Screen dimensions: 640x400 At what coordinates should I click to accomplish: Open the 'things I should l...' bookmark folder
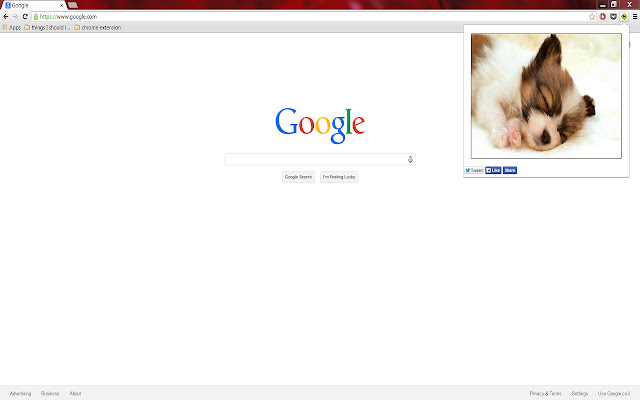[x=47, y=28]
